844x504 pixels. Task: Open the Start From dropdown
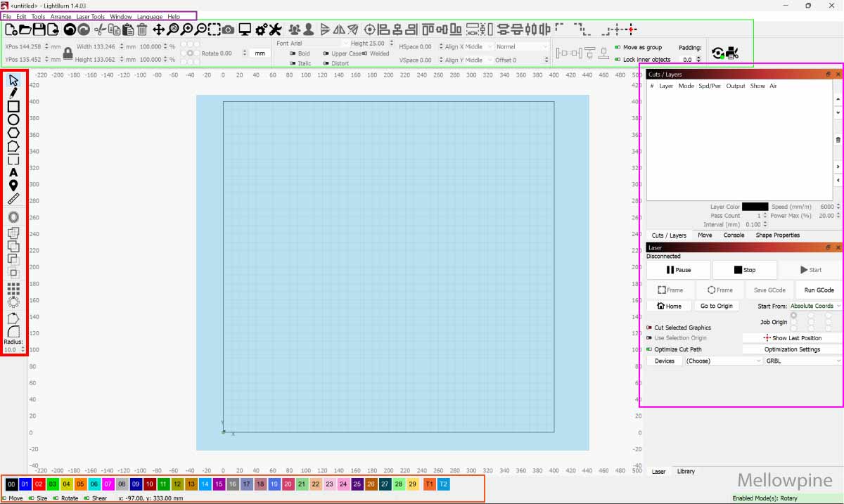click(x=814, y=306)
